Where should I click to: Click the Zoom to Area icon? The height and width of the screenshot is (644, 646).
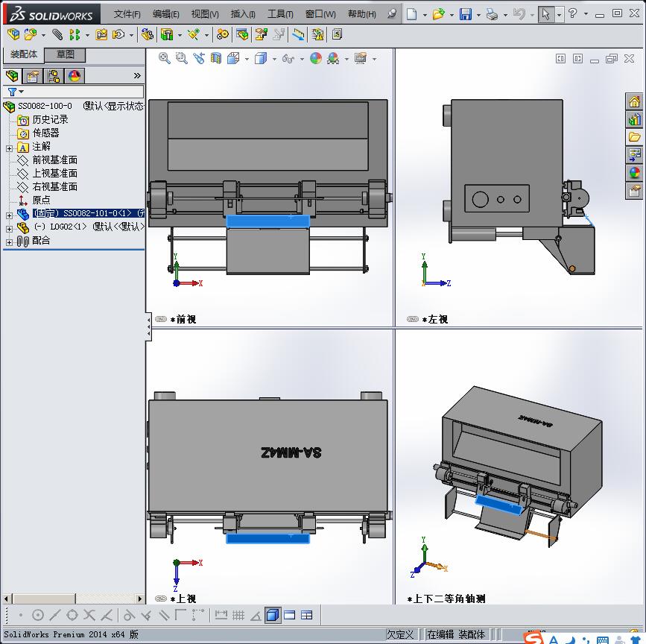coord(181,58)
